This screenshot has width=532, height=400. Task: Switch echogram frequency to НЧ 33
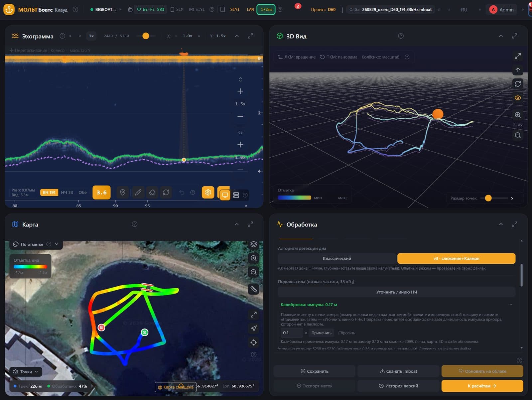[67, 193]
